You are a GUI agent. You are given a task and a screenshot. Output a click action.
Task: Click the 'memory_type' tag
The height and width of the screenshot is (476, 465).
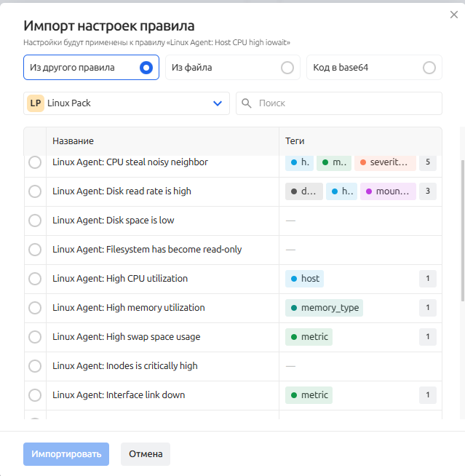click(x=324, y=308)
